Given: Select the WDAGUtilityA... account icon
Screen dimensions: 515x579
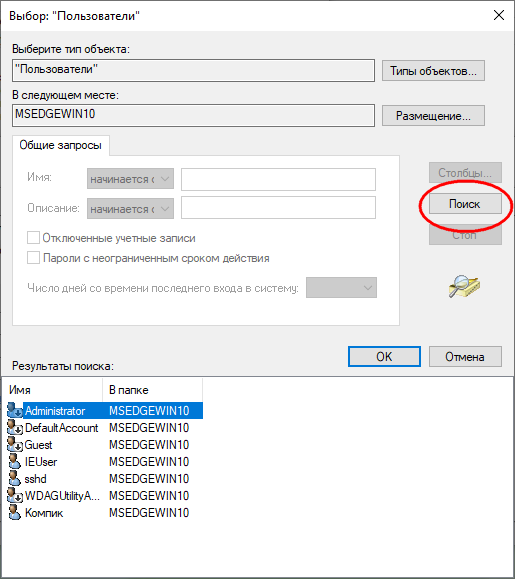Looking at the screenshot, I should 15,496.
